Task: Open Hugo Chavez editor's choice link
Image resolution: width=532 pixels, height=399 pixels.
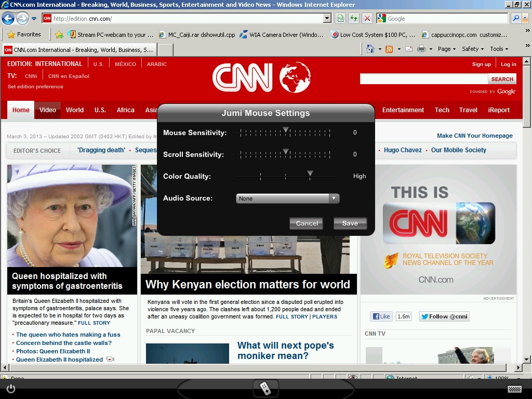Action: click(403, 150)
